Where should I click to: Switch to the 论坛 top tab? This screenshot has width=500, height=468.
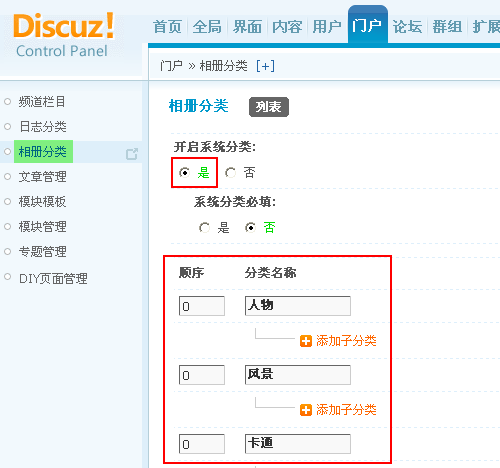point(407,27)
